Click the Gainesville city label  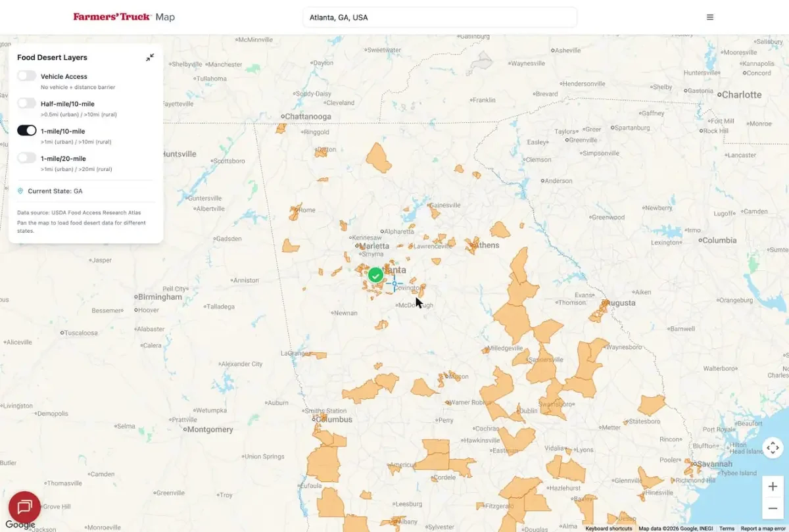(446, 205)
